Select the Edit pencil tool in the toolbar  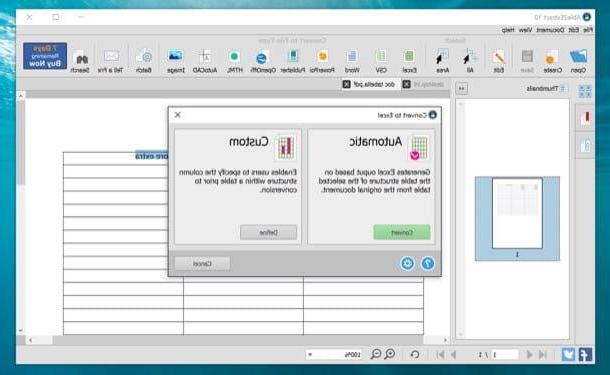[499, 57]
